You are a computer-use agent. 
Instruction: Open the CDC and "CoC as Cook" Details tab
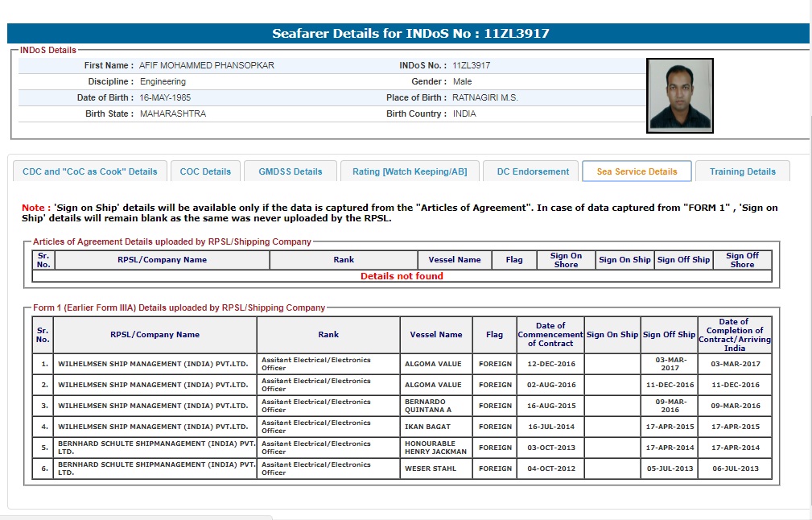(x=90, y=171)
